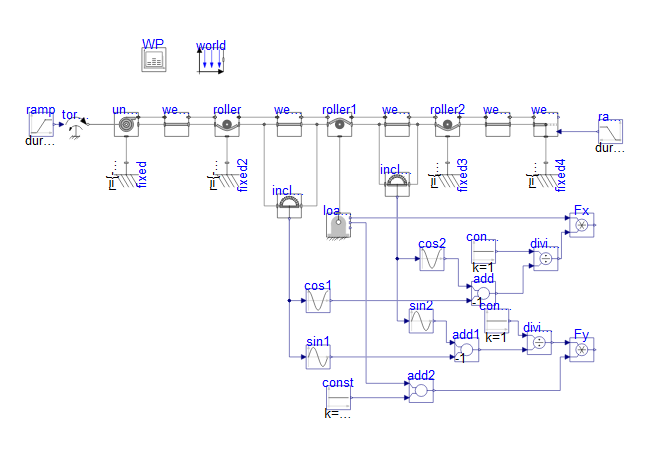660x460 pixels.
Task: Select the add2 summation block
Action: [421, 392]
